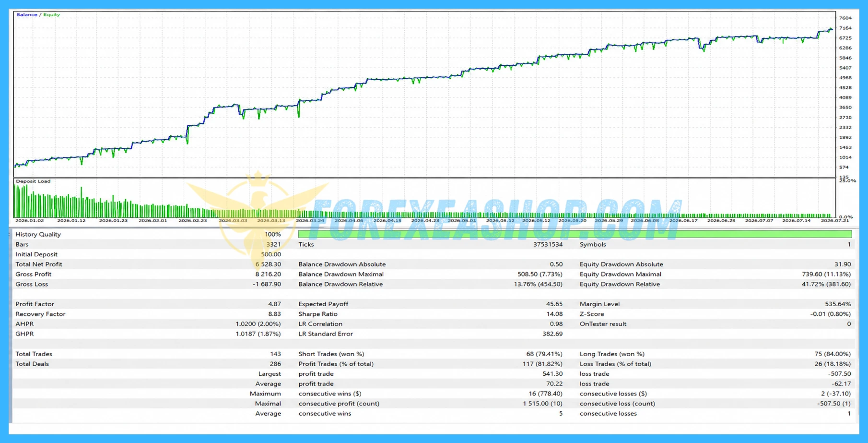
Task: Click Long Trades value "75 (84.00%)"
Action: click(x=833, y=354)
